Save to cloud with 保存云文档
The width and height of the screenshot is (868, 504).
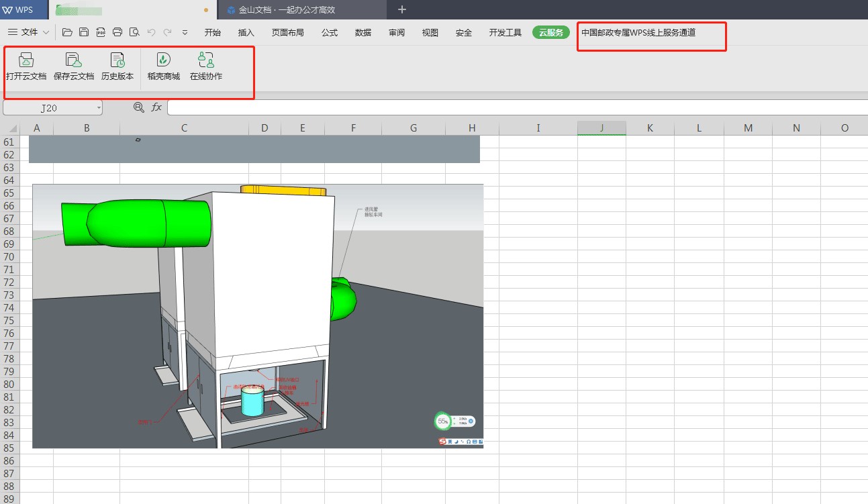click(74, 66)
